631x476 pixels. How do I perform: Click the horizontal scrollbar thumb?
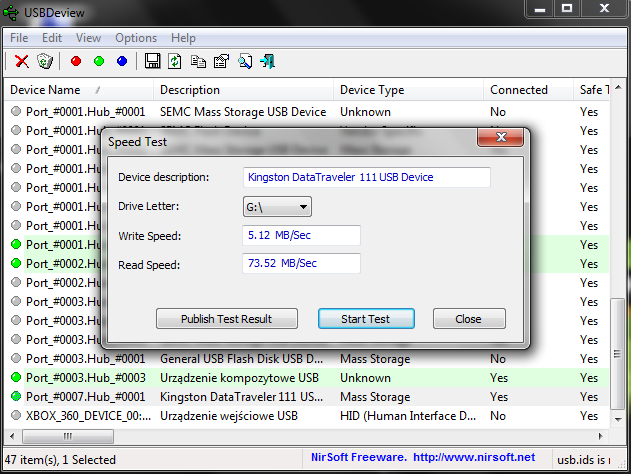tap(68, 436)
